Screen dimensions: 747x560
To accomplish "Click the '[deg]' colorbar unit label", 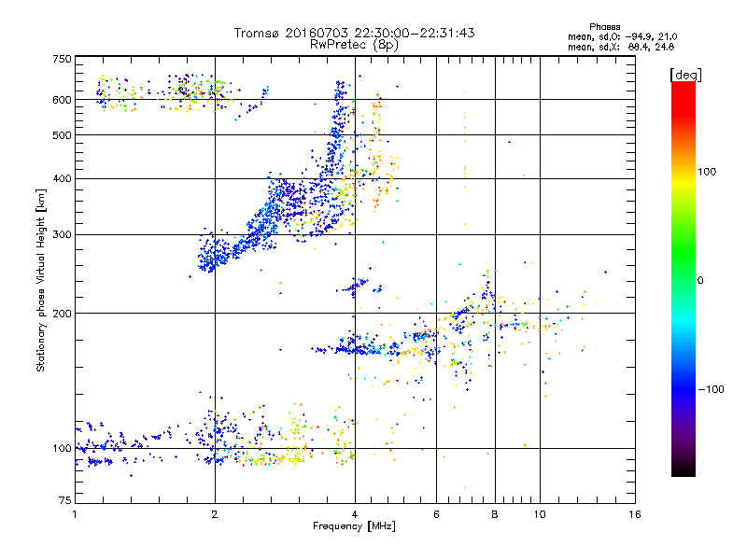I will point(685,76).
